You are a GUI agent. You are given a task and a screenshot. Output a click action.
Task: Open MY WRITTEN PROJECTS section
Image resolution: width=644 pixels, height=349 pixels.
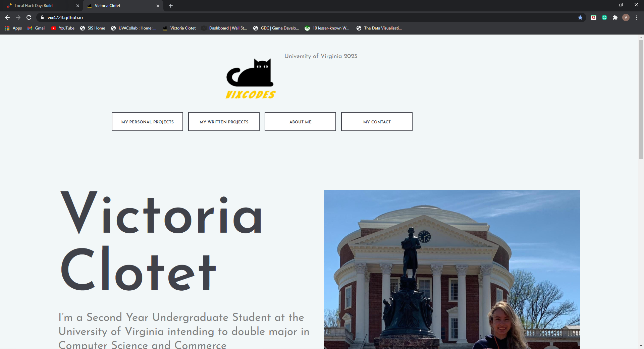[x=224, y=122]
